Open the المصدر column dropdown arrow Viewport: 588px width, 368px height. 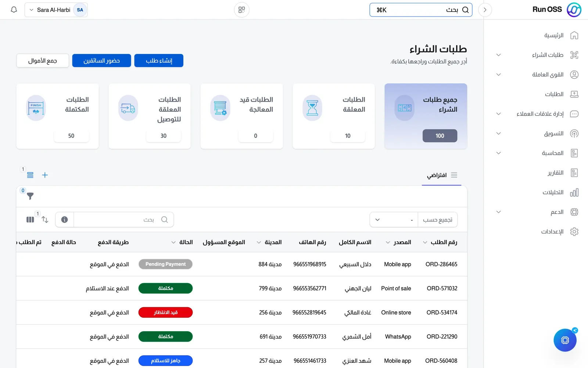[388, 243]
